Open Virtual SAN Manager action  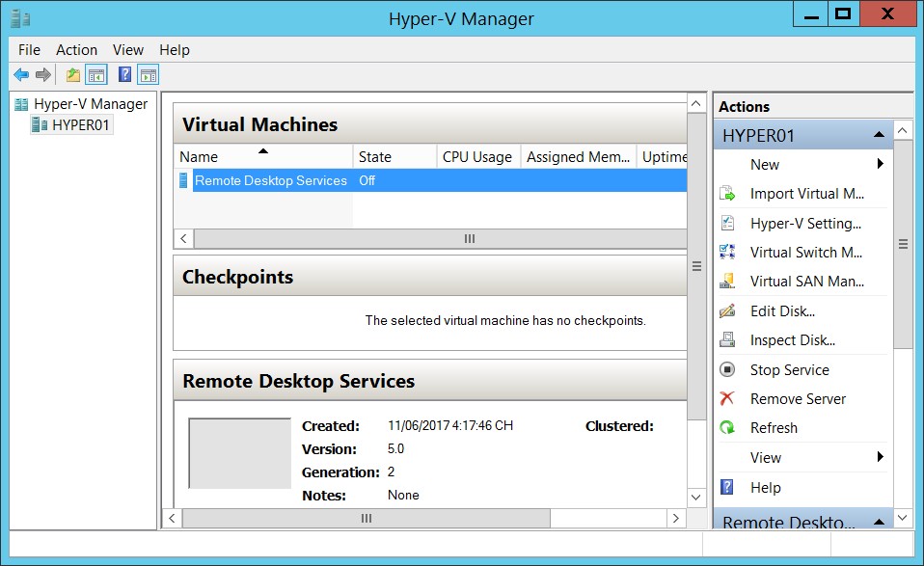(806, 282)
